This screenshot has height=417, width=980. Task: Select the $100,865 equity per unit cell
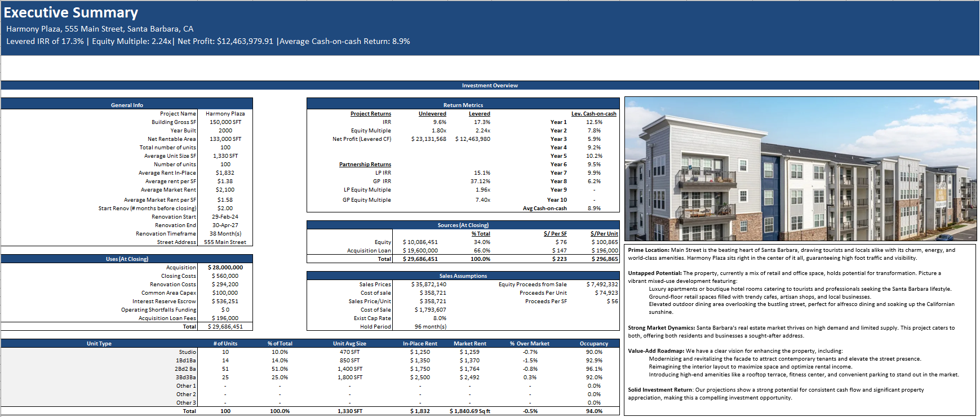point(605,242)
